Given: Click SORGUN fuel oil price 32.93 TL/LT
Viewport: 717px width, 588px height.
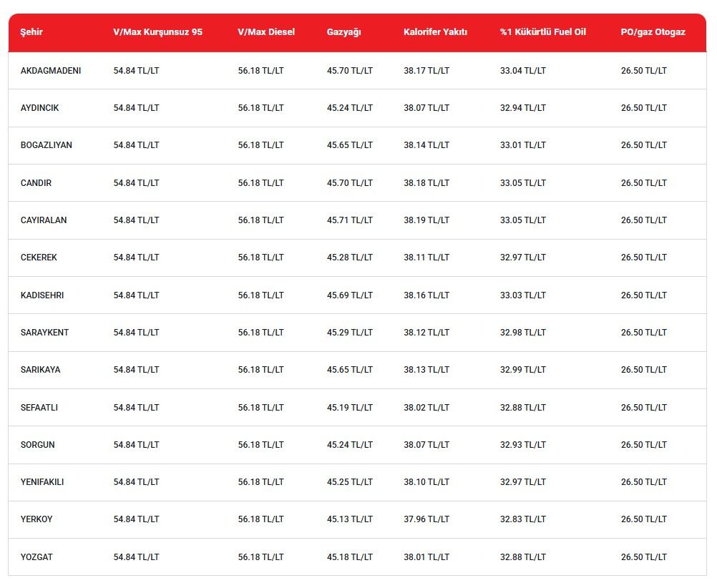Looking at the screenshot, I should coord(522,444).
